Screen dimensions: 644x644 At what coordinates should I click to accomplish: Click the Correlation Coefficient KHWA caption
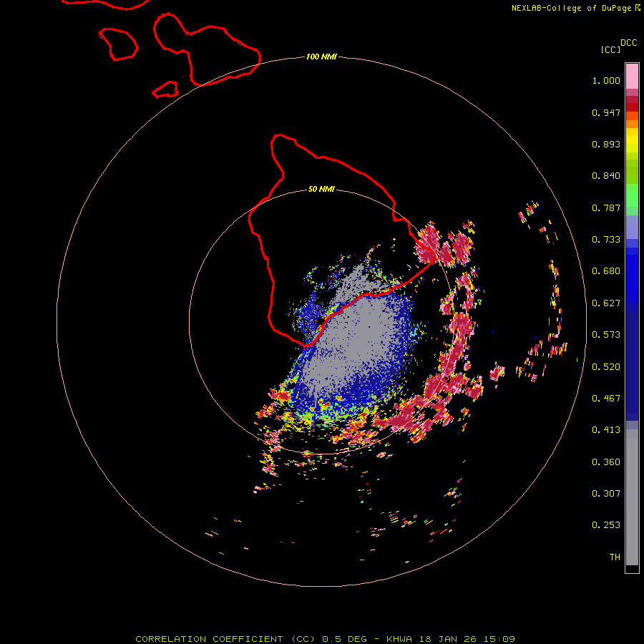tap(325, 639)
